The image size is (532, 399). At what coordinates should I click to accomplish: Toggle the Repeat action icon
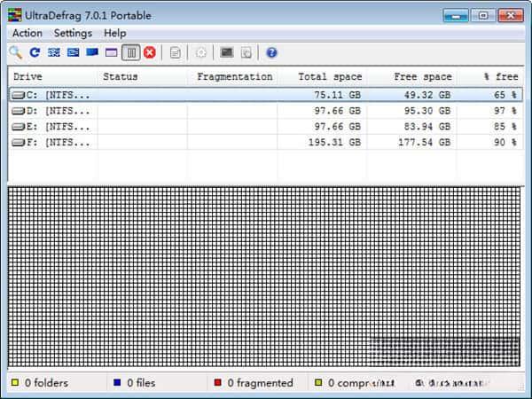(35, 52)
